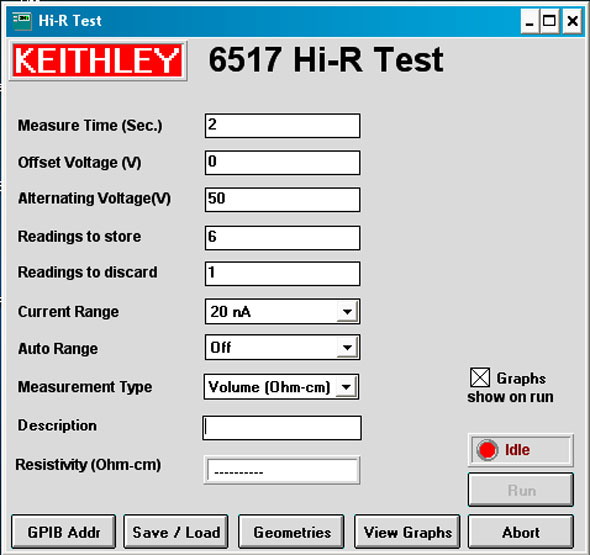Image resolution: width=590 pixels, height=555 pixels.
Task: Click the Readings to store field
Action: (x=283, y=237)
